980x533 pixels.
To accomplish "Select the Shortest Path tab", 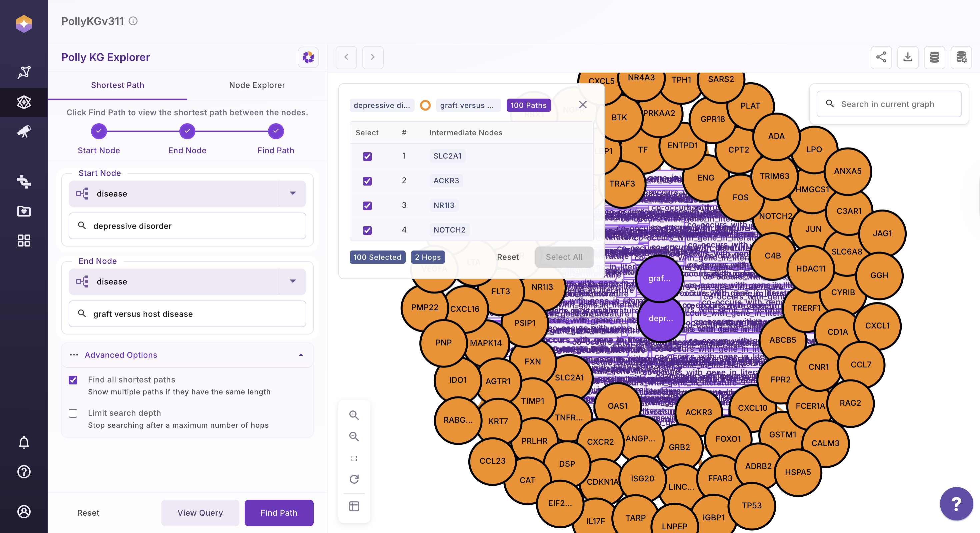I will pyautogui.click(x=118, y=85).
